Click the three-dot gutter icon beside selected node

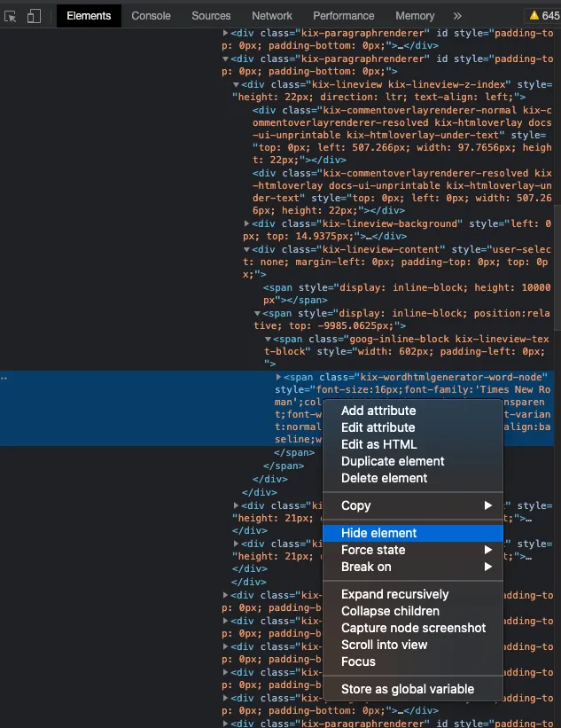tap(4, 378)
